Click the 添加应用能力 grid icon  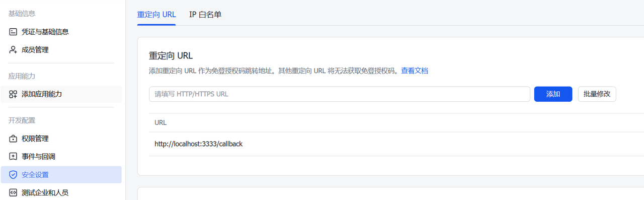(13, 94)
